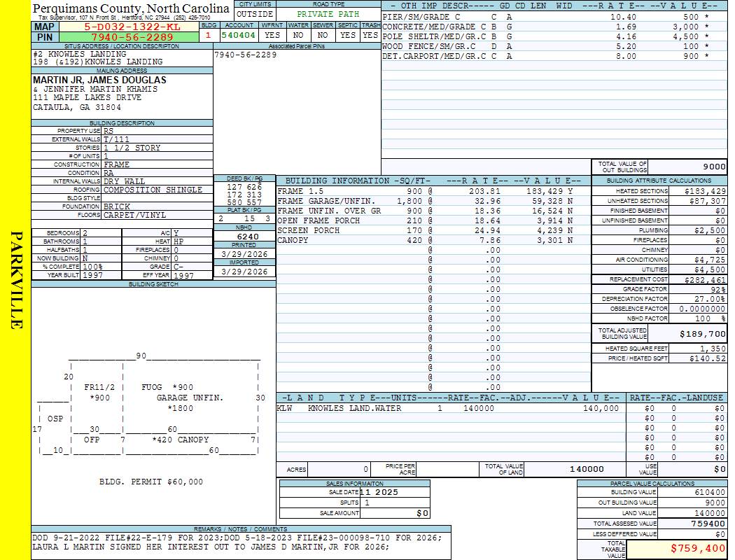Viewport: 735px width, 560px height.
Task: Click the Total Adjusted Building Value $189,700
Action: (701, 334)
